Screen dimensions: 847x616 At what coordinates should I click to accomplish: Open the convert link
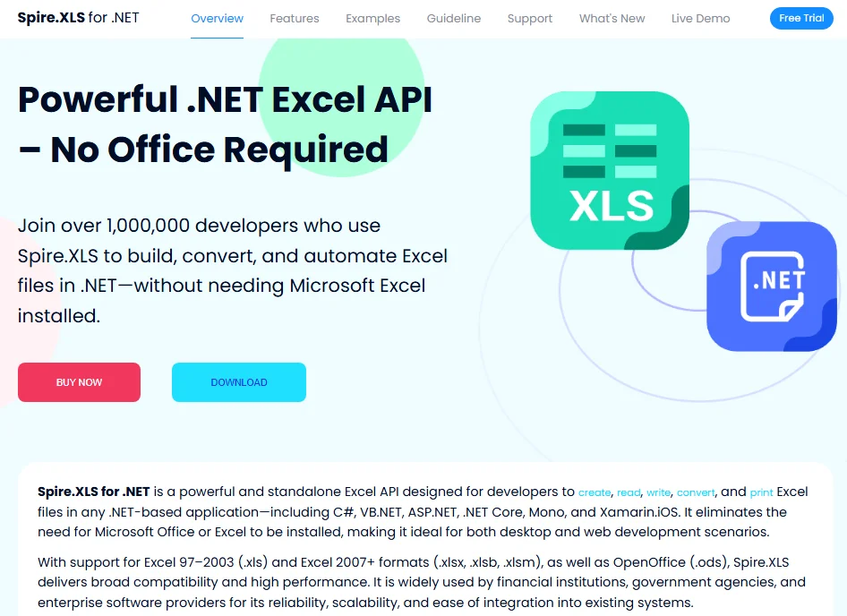pos(696,492)
